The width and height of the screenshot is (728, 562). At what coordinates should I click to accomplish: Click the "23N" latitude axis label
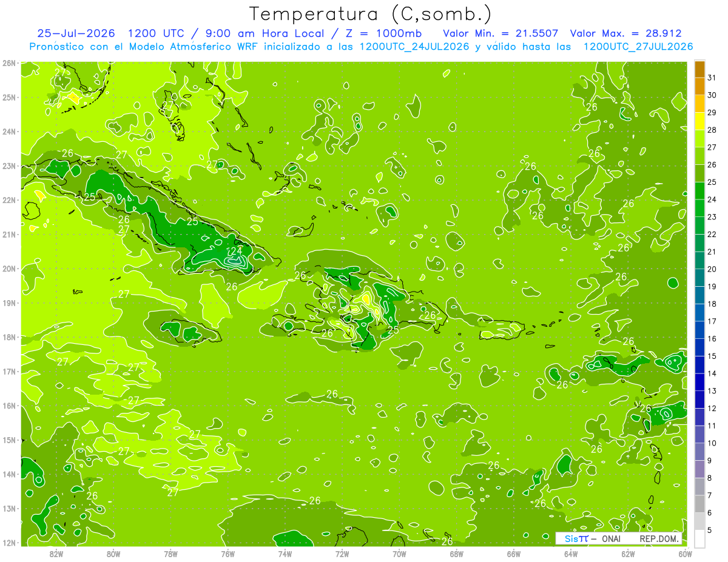pyautogui.click(x=8, y=166)
